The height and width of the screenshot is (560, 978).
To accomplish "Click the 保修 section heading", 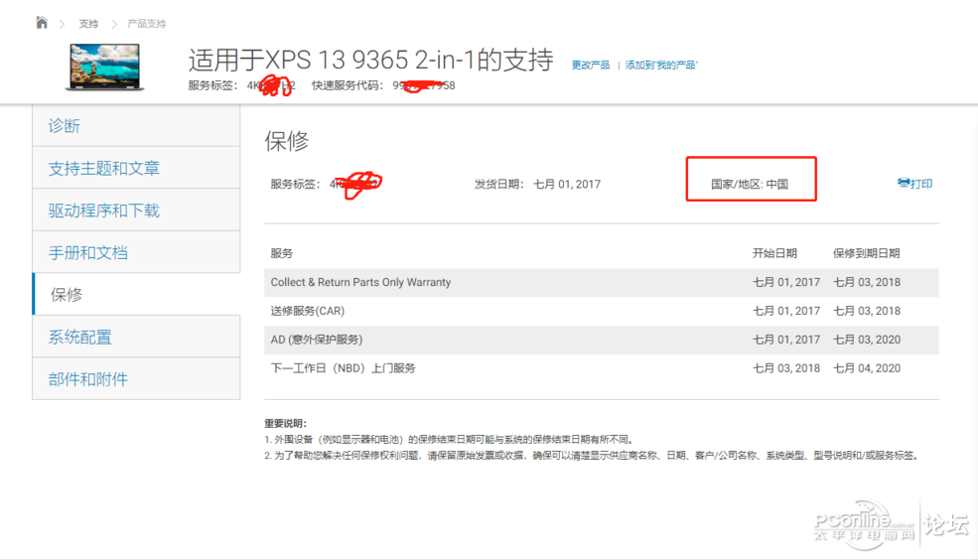I will pos(286,141).
